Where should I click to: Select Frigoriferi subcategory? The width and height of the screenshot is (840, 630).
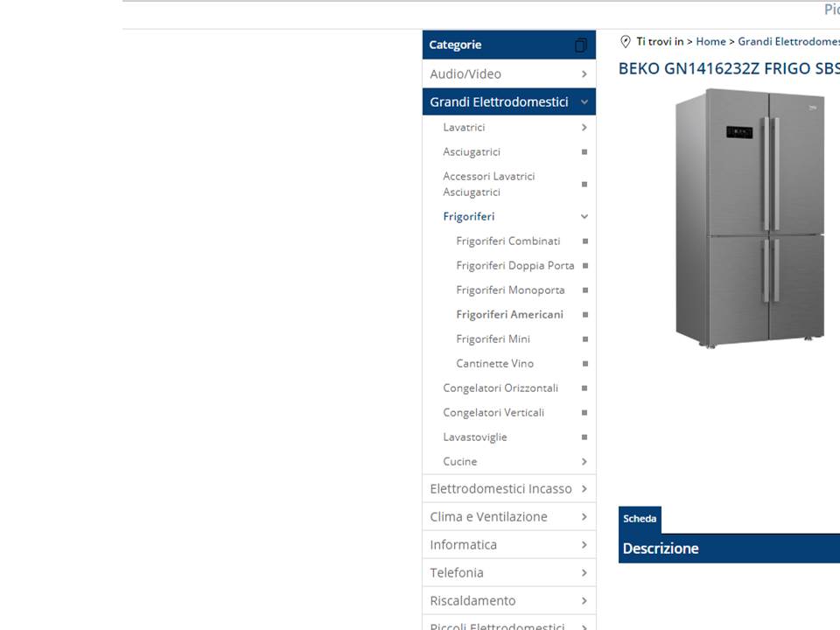(x=469, y=216)
